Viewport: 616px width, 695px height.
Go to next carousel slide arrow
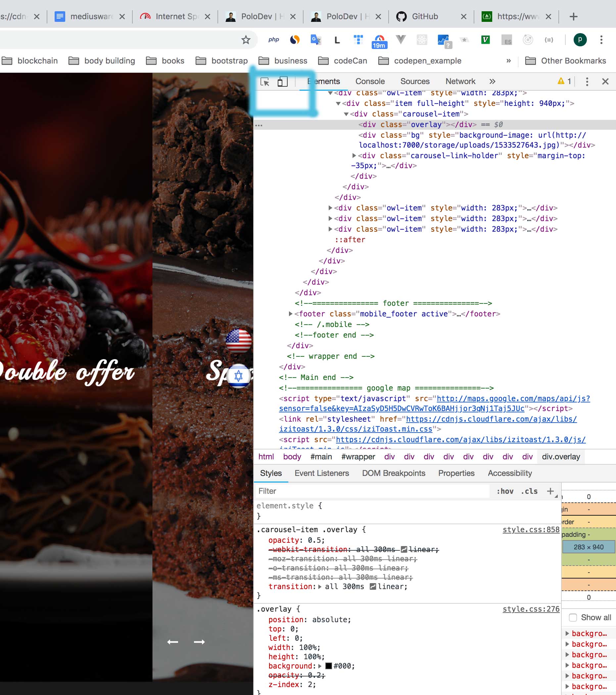pos(199,642)
